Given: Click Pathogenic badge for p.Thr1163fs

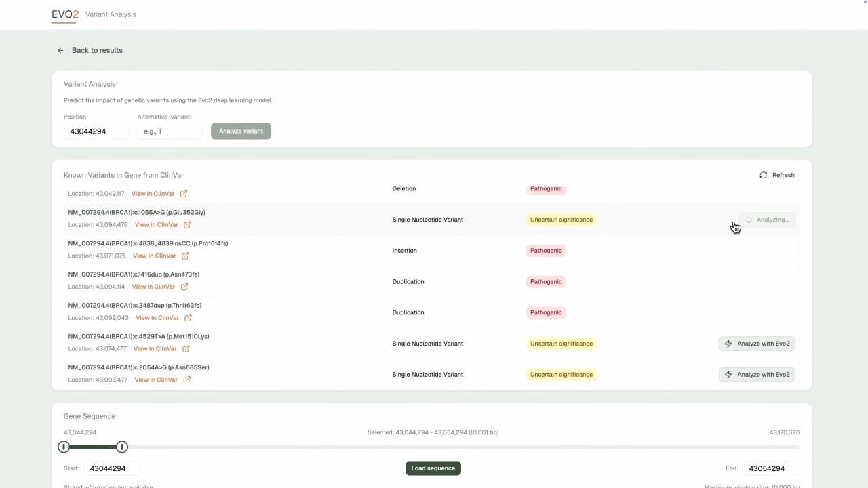Looking at the screenshot, I should 546,312.
